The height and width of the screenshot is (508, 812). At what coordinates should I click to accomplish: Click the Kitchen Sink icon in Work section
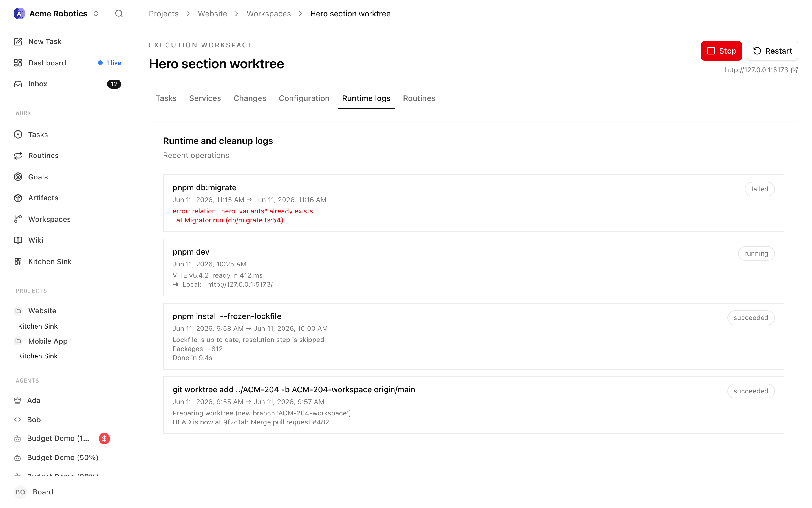18,261
